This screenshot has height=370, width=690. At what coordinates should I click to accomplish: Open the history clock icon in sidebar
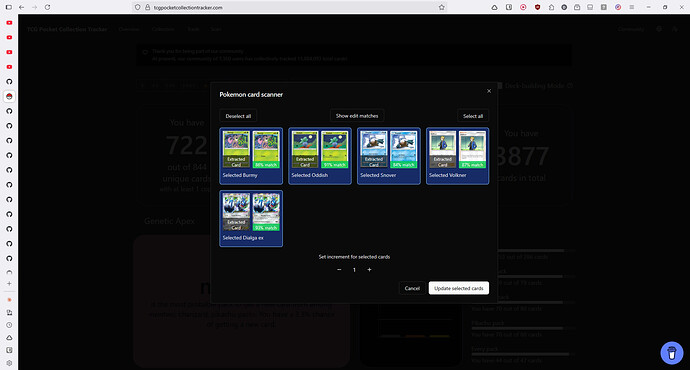point(9,325)
